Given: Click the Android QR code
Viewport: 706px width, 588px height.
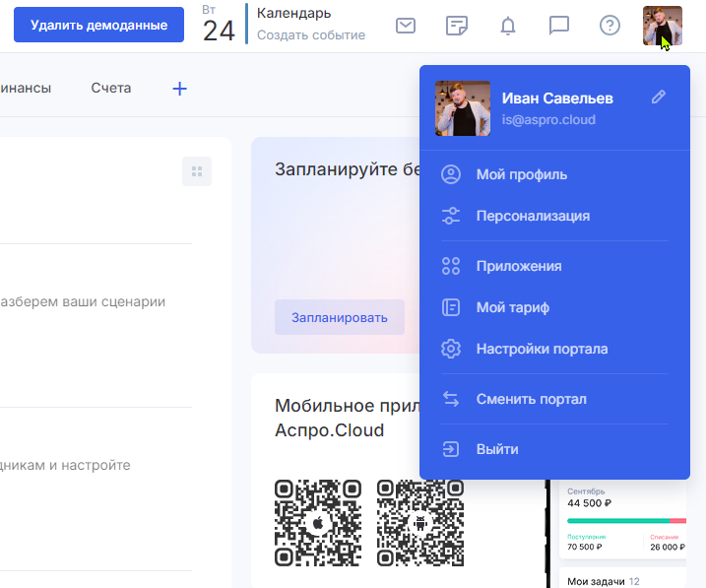Looking at the screenshot, I should point(420,523).
